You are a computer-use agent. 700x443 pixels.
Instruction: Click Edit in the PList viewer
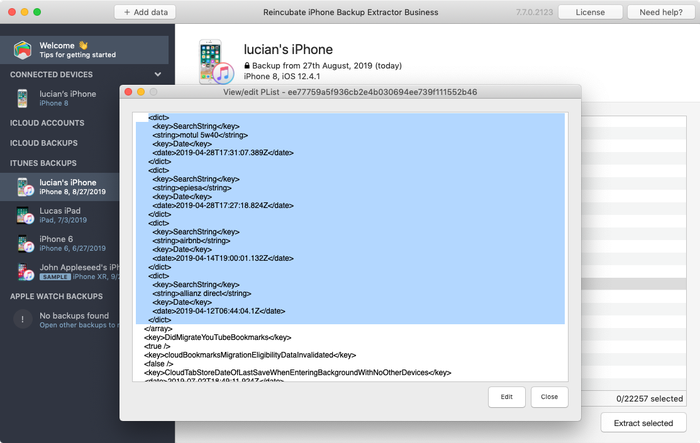(x=506, y=397)
